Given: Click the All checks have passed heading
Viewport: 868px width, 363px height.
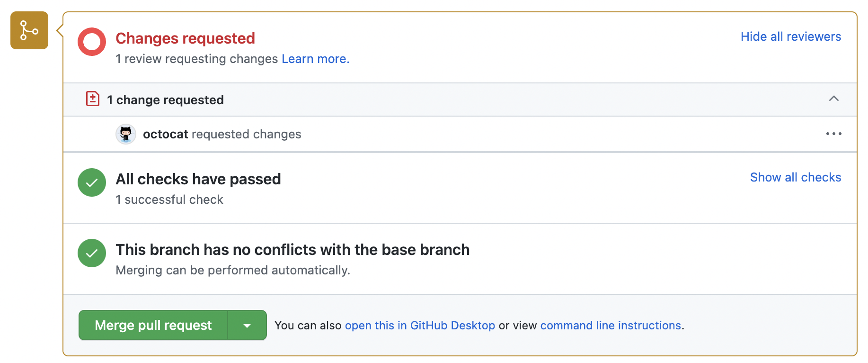Looking at the screenshot, I should (x=198, y=179).
